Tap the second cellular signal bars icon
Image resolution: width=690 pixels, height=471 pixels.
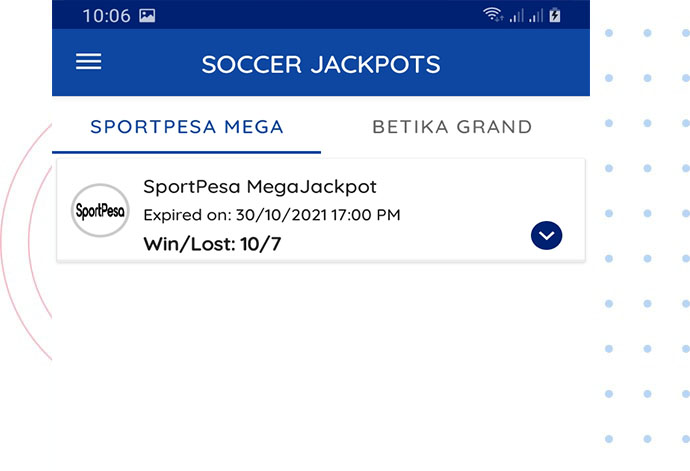click(x=536, y=15)
